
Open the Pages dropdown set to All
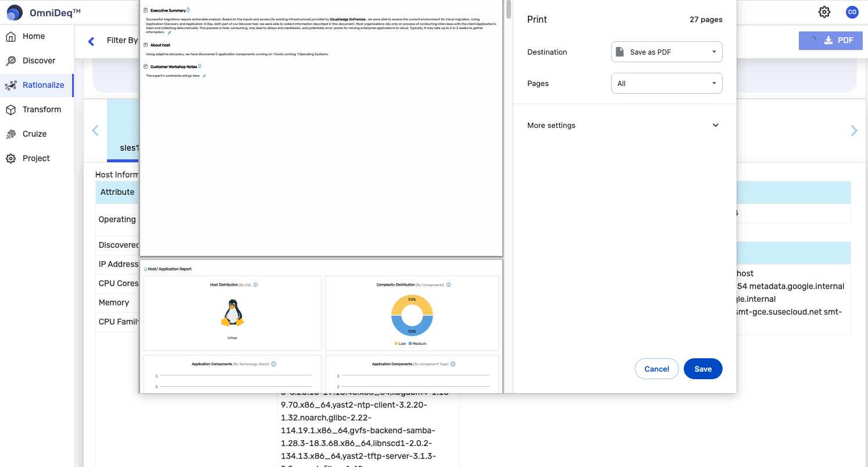coord(667,83)
